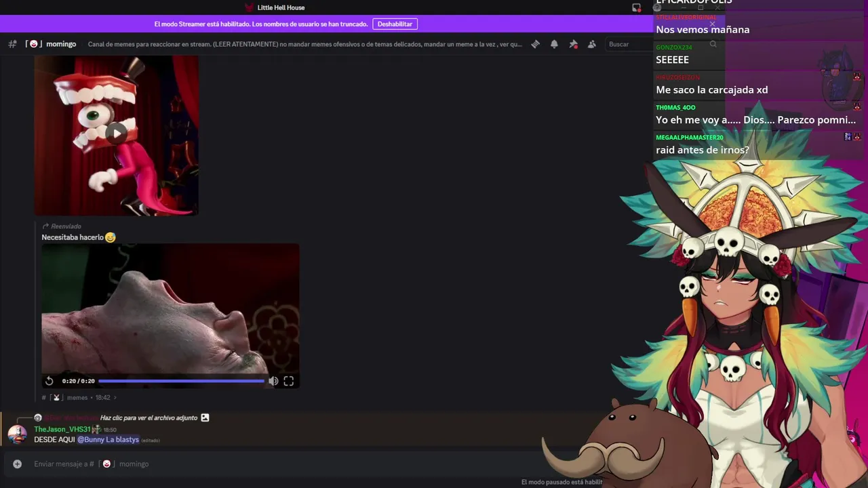Open the attached image icon in reply preview

(x=205, y=418)
